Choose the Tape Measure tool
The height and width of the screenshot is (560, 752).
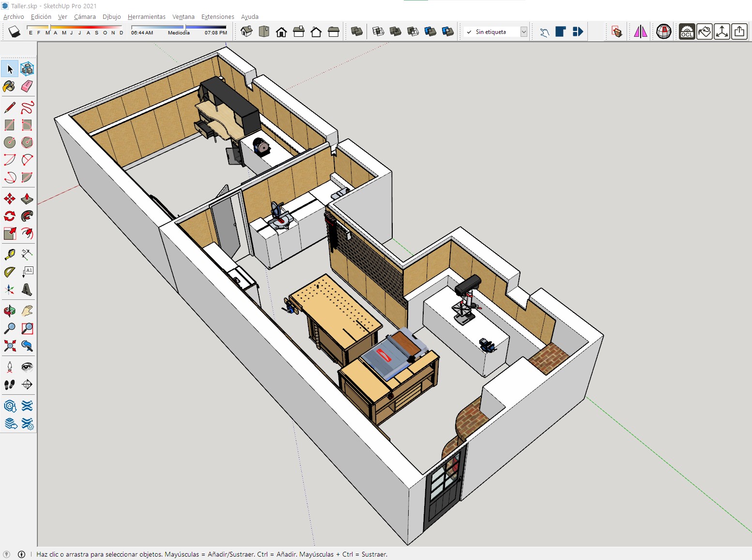coord(10,254)
